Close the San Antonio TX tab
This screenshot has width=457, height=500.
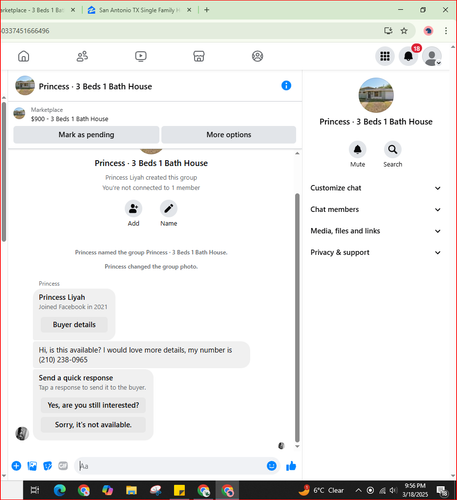(x=189, y=10)
